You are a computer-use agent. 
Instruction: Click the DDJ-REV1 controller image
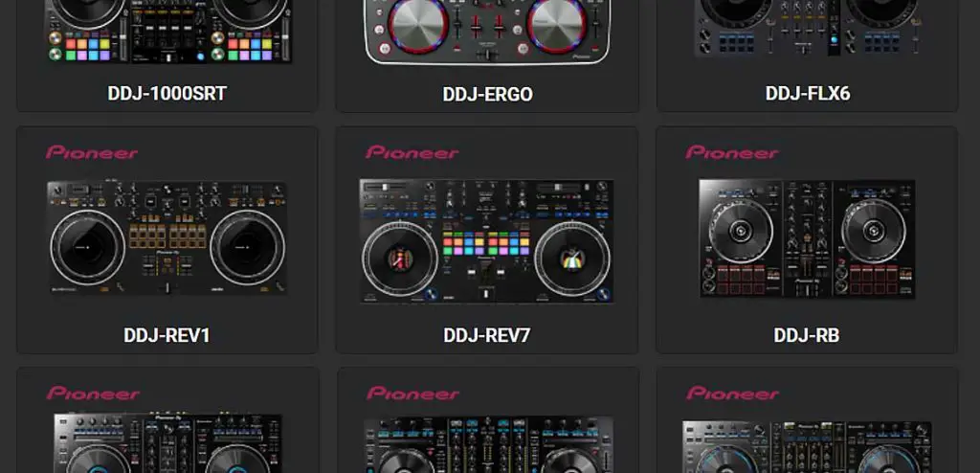(167, 237)
